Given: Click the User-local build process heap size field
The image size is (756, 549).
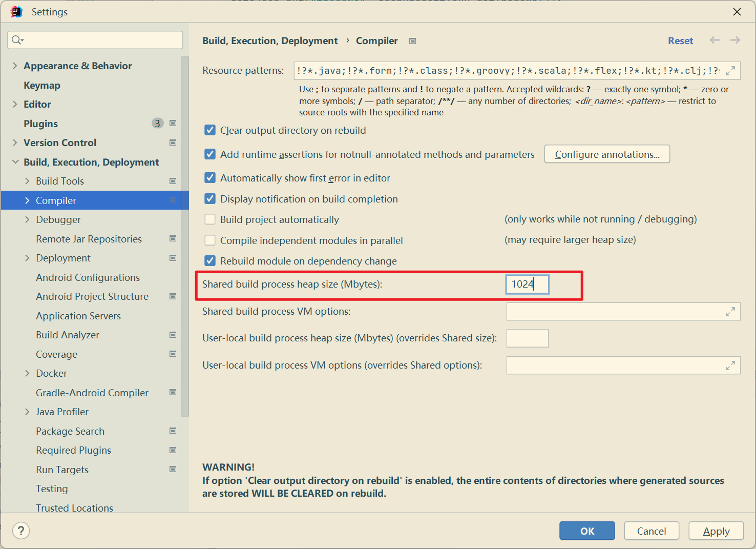Looking at the screenshot, I should tap(528, 338).
